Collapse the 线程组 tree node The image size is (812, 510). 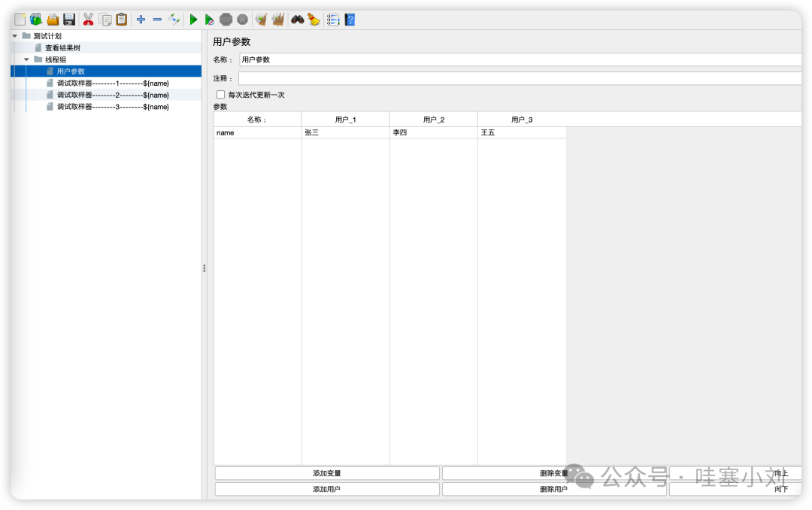pos(26,59)
